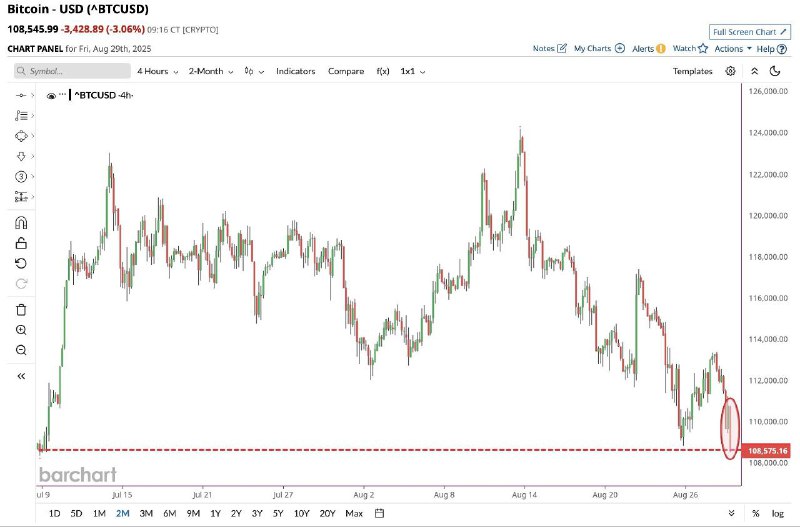
Task: Select the Max range
Action: [x=354, y=513]
